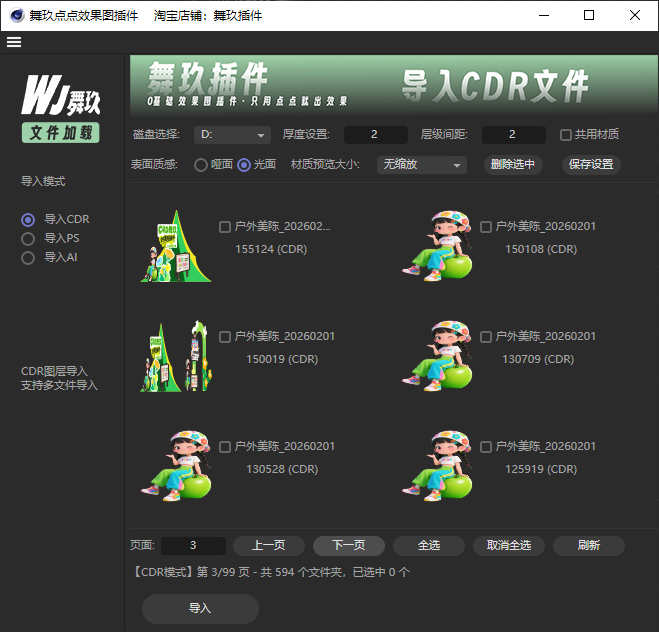Click the Cinema 4D app icon in title bar
The width and height of the screenshot is (659, 632).
coord(17,16)
